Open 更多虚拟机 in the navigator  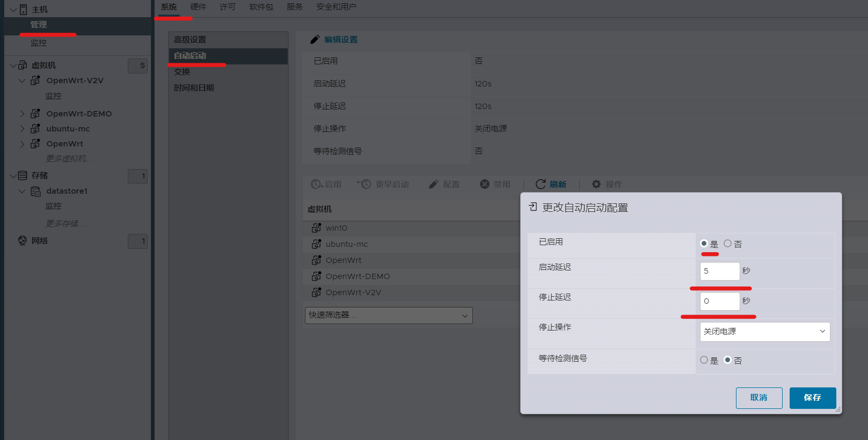coord(69,158)
